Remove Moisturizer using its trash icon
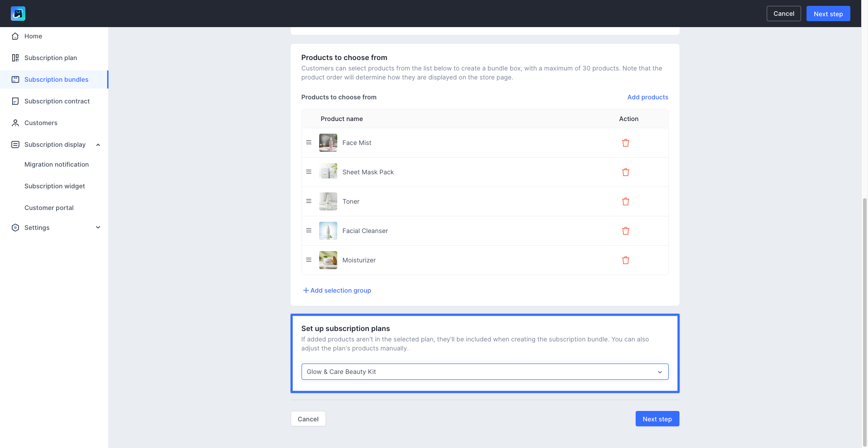Viewport: 868px width, 448px height. 626,260
